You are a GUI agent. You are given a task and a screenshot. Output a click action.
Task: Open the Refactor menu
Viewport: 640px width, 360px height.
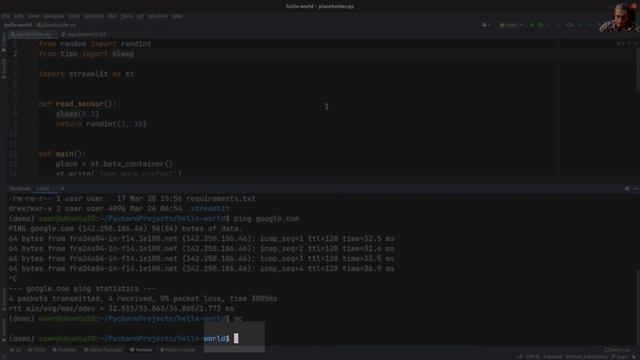(x=94, y=16)
